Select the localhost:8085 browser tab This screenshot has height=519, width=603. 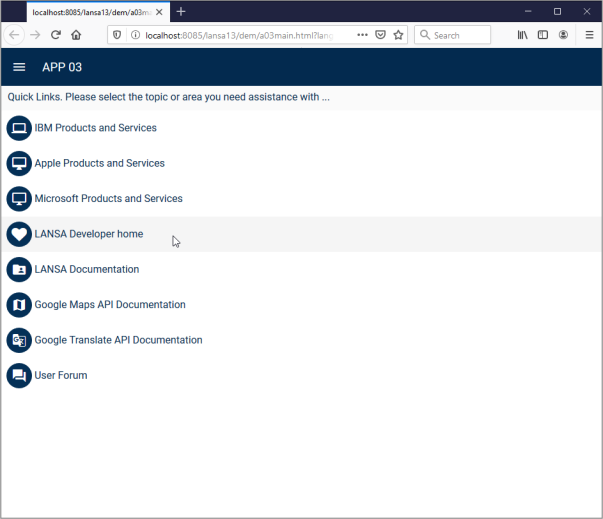click(x=98, y=12)
